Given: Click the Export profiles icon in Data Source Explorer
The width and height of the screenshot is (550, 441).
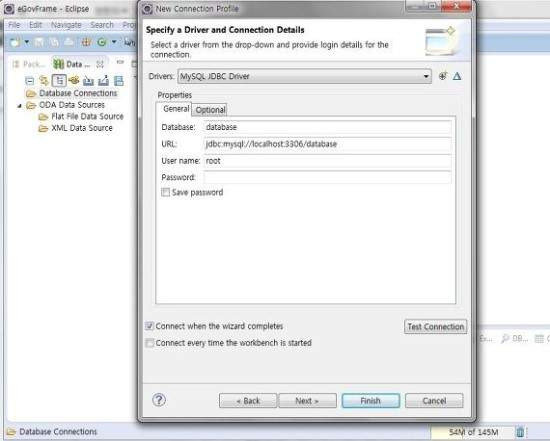Looking at the screenshot, I should point(103,81).
